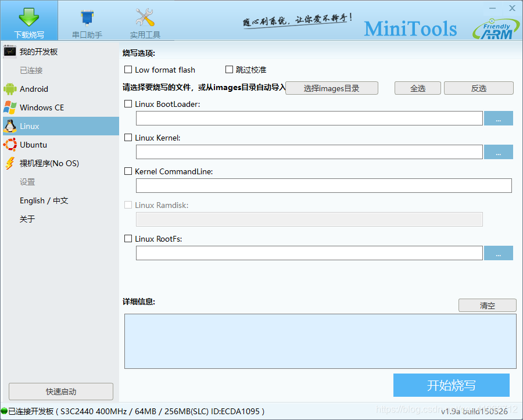Viewport: 523px width, 420px height.
Task: Check the Linux Kernel checkbox
Action: pyautogui.click(x=128, y=137)
